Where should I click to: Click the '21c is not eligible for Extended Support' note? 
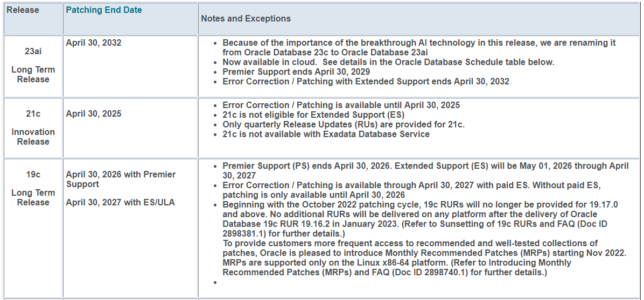(x=313, y=115)
